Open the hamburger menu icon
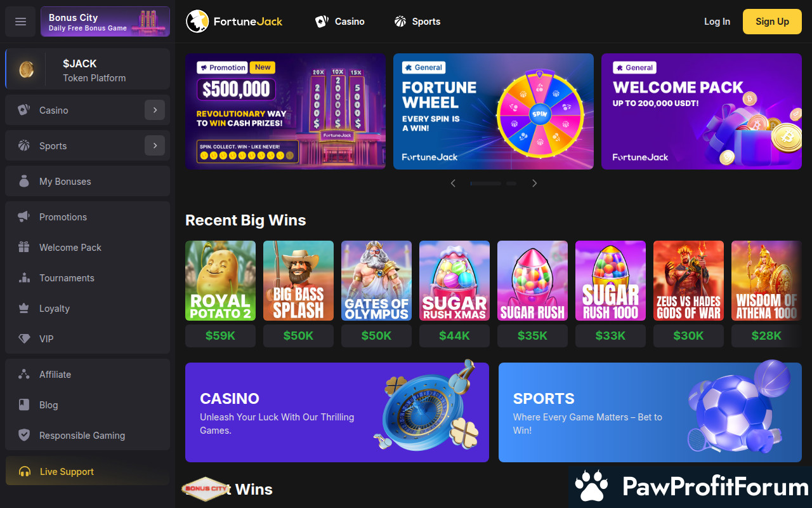The image size is (812, 508). coord(20,22)
